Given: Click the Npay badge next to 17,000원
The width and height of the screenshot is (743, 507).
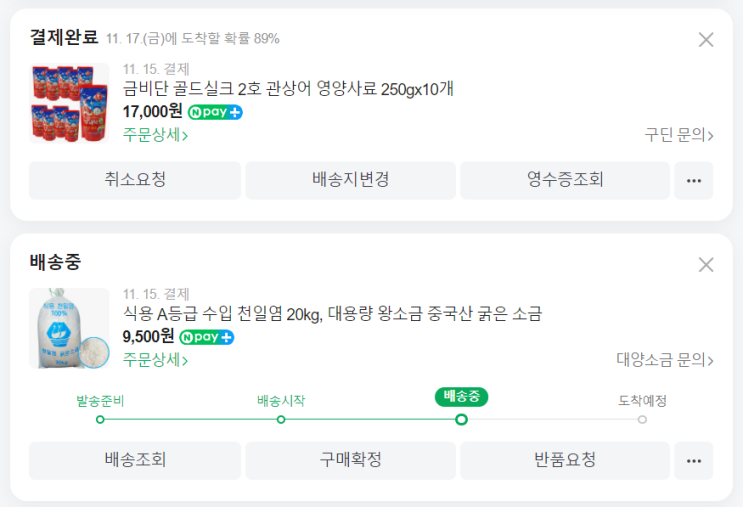Looking at the screenshot, I should tap(215, 112).
